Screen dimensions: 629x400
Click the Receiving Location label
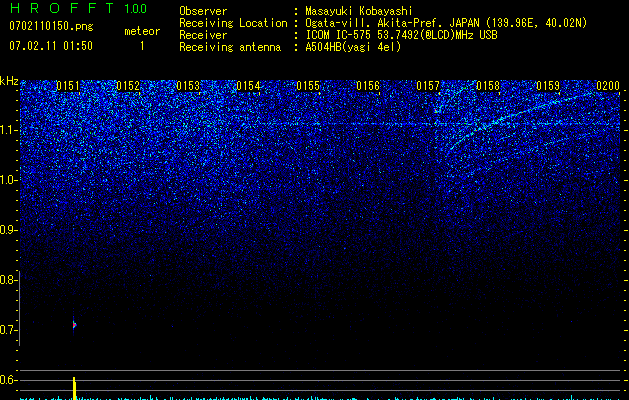click(233, 23)
